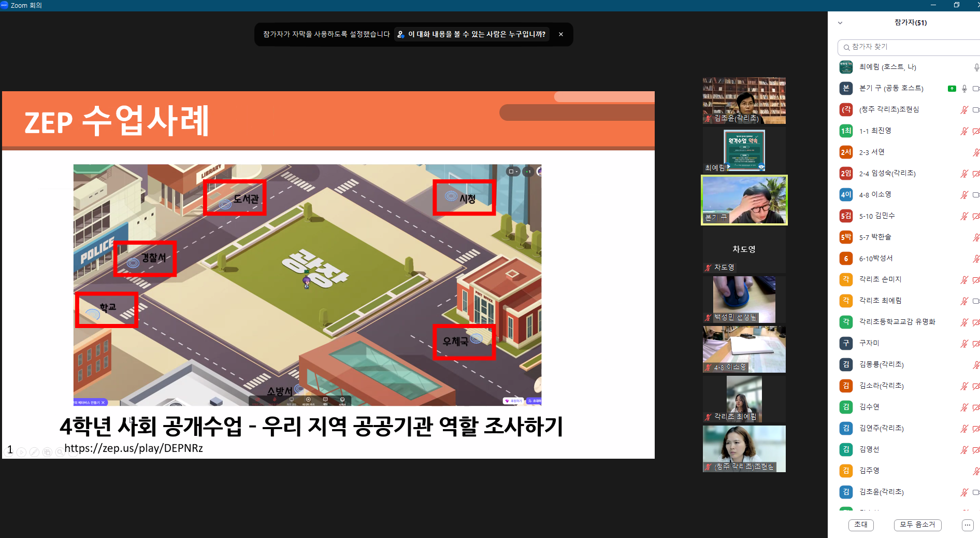Click green screen-share indicator for 본기 구
Viewport: 980px width, 538px height.
952,89
